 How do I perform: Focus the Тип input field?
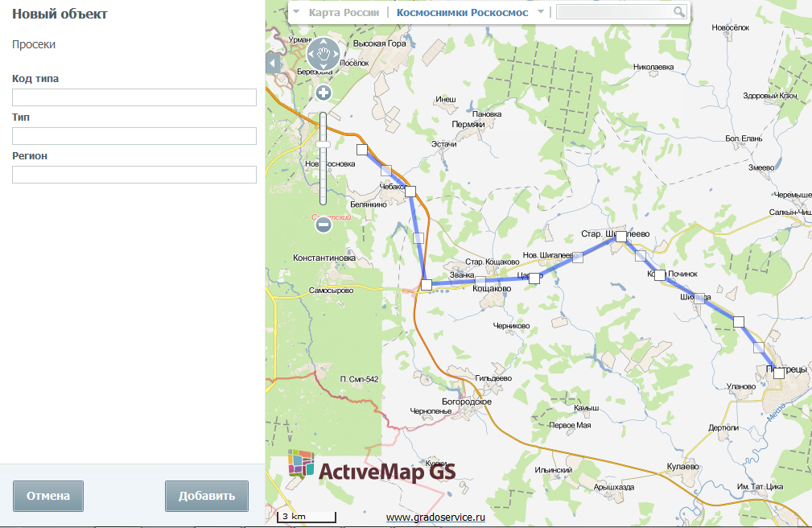click(x=134, y=136)
